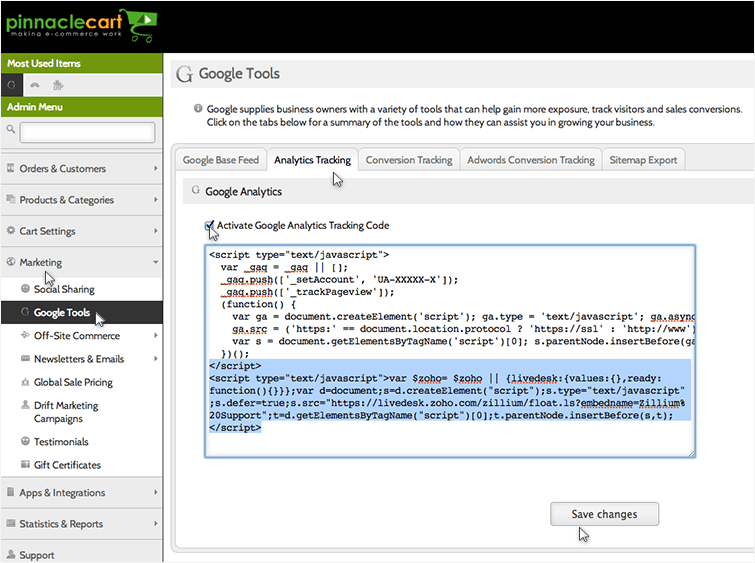Click the PinnacleCart logo
Viewport: 755px width, 563px height.
[x=81, y=26]
